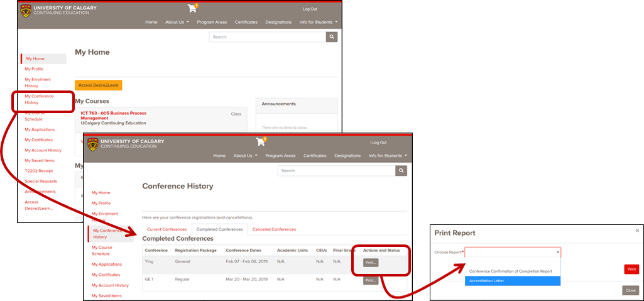Expand Info for Students menu on My Home page
The height and width of the screenshot is (301, 644).
click(318, 22)
